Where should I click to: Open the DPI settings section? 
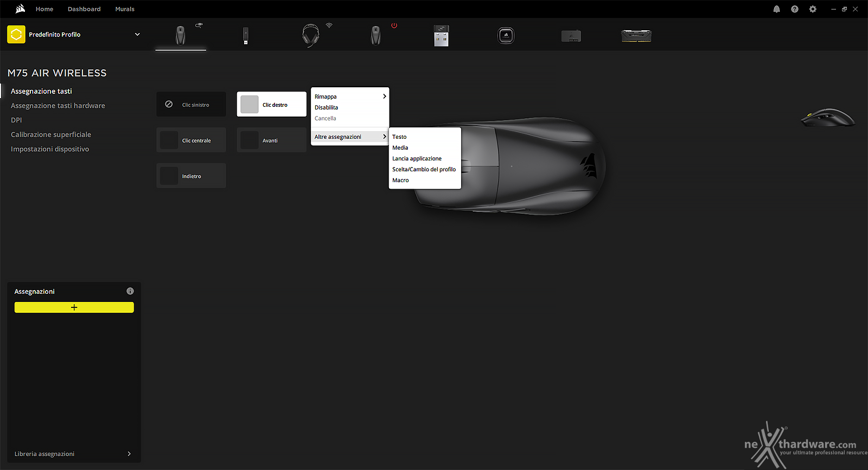[16, 120]
